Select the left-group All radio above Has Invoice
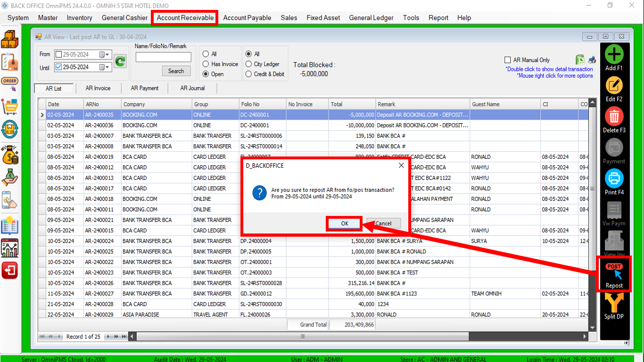The image size is (644, 362). tap(206, 54)
